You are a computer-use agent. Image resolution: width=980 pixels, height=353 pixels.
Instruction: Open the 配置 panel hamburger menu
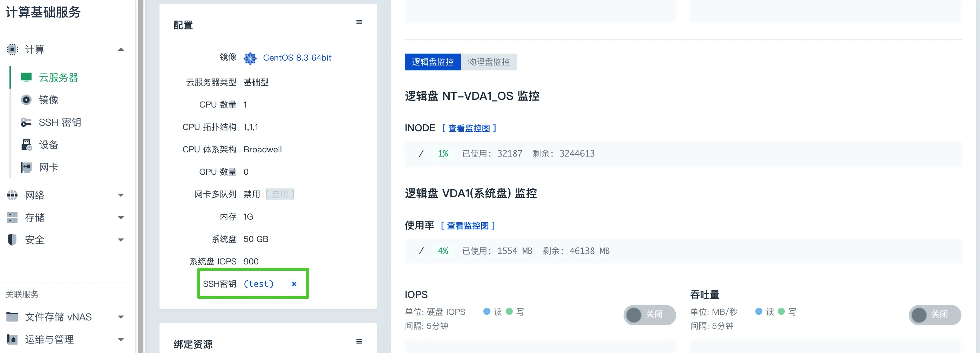[x=359, y=22]
